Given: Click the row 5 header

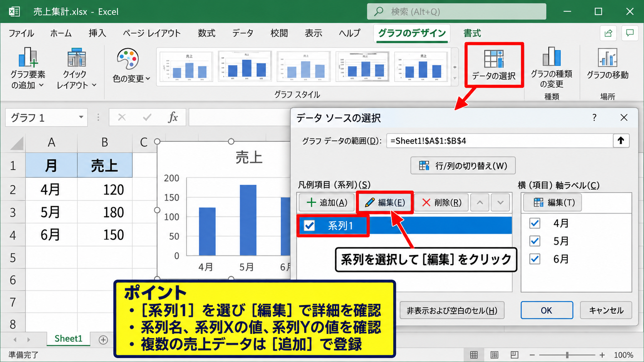Looking at the screenshot, I should click(13, 257).
